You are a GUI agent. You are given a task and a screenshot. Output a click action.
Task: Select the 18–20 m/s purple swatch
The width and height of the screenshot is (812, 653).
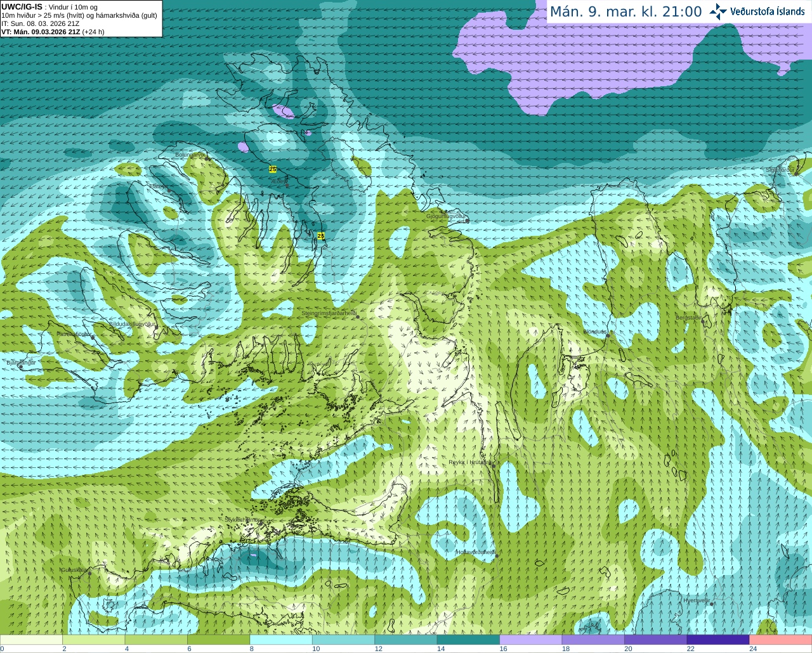[x=593, y=640]
